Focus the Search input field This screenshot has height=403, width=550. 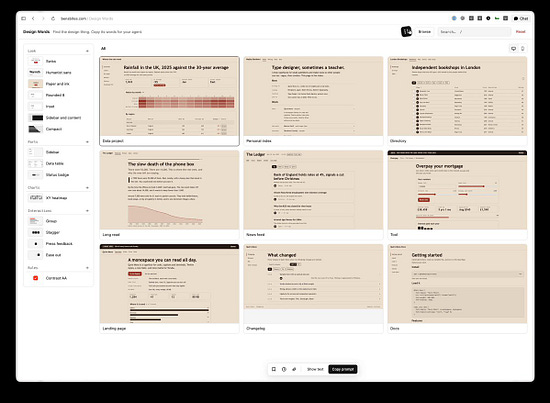point(474,32)
